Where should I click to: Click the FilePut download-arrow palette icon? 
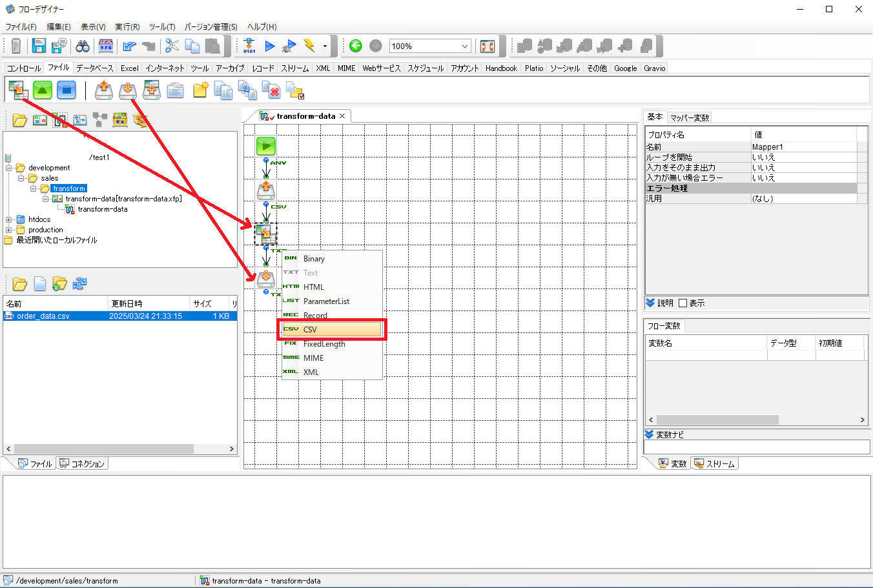click(x=128, y=90)
